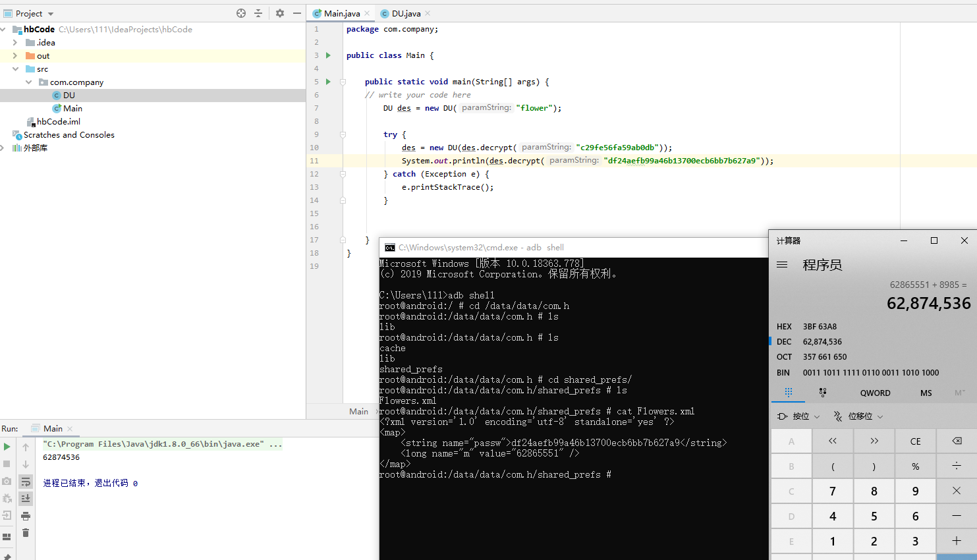This screenshot has width=977, height=560.
Task: Click the collapse all icon in Project panel
Action: pyautogui.click(x=258, y=13)
